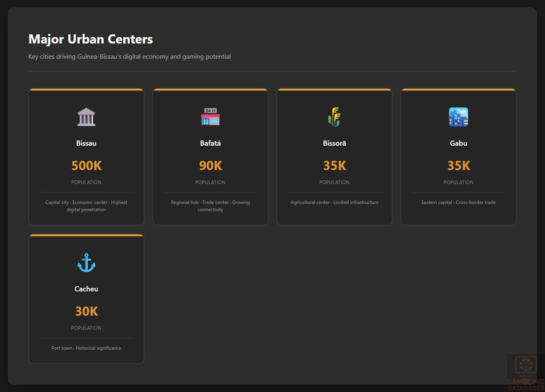Click the Port town description under Cacheu
Viewport: 545px width, 392px height.
pos(86,348)
